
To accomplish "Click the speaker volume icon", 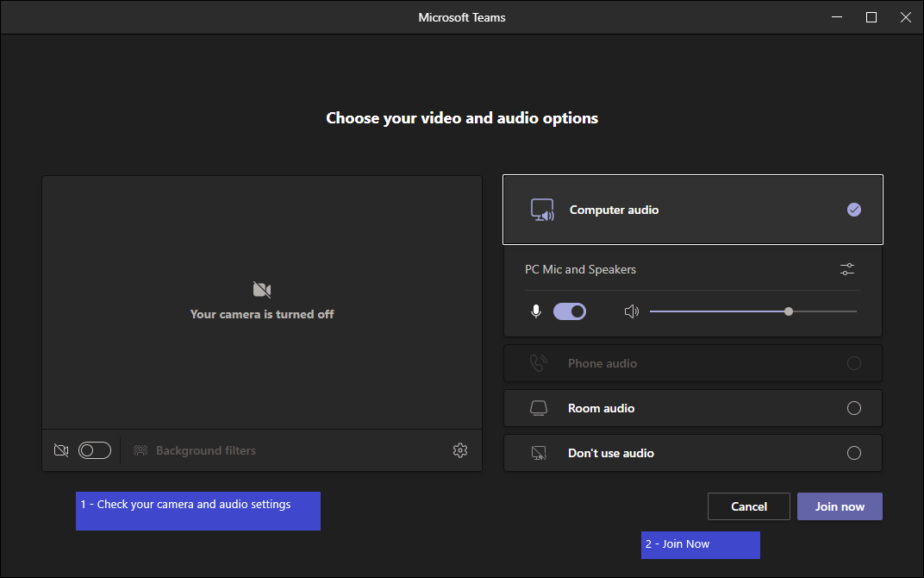I will tap(631, 311).
